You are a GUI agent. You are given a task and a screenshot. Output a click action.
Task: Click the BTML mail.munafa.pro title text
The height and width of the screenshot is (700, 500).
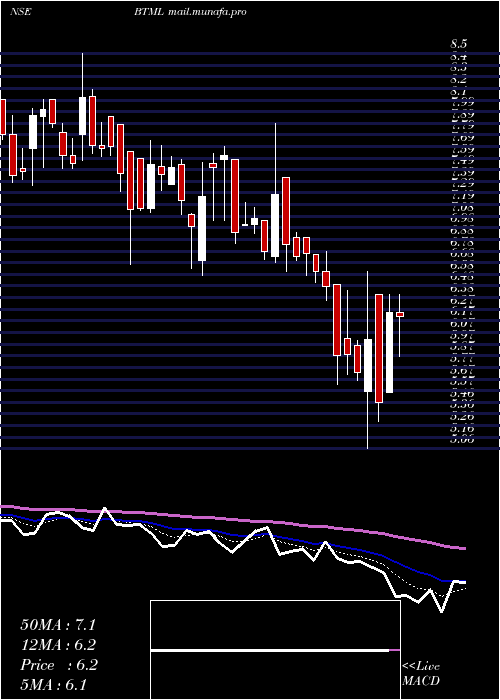(x=191, y=12)
